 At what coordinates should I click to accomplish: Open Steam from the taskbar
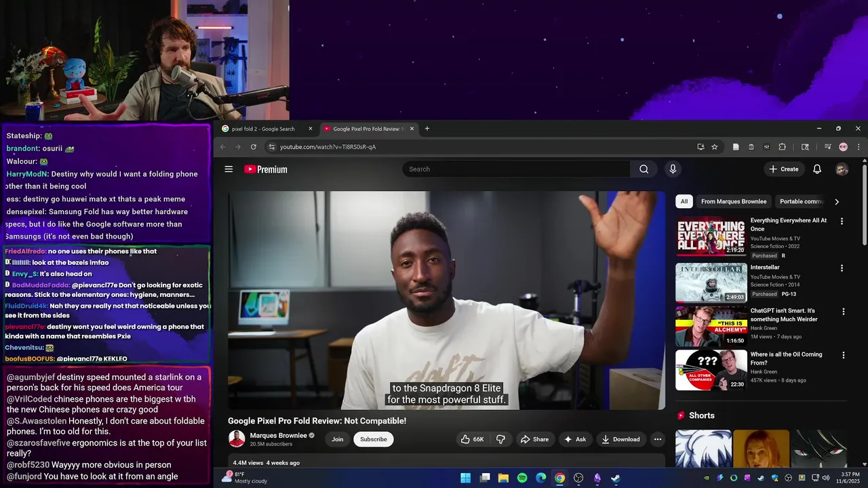coord(616,478)
